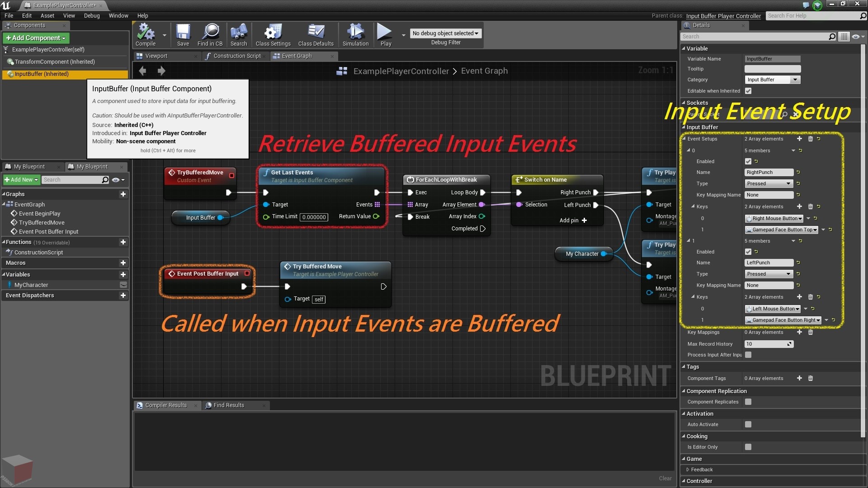Viewport: 868px width, 488px height.
Task: Toggle Enabled checkbox for RightPunch event
Action: [x=748, y=161]
